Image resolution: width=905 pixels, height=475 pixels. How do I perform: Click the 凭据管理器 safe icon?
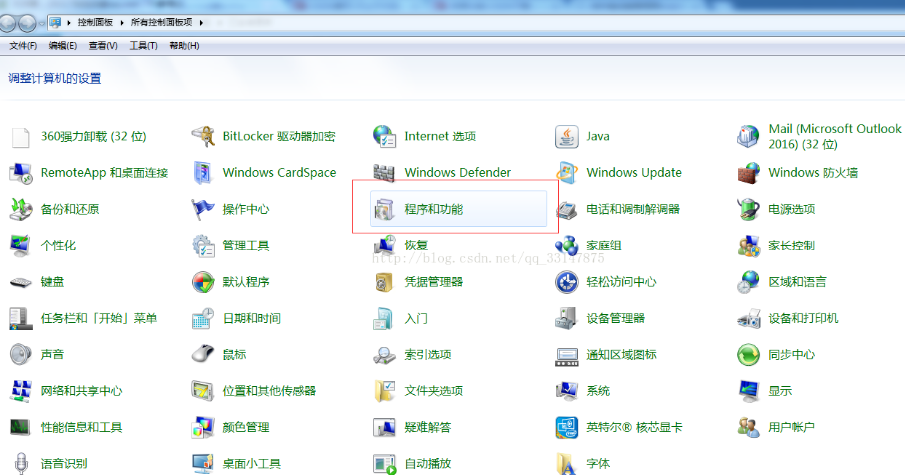coord(384,282)
